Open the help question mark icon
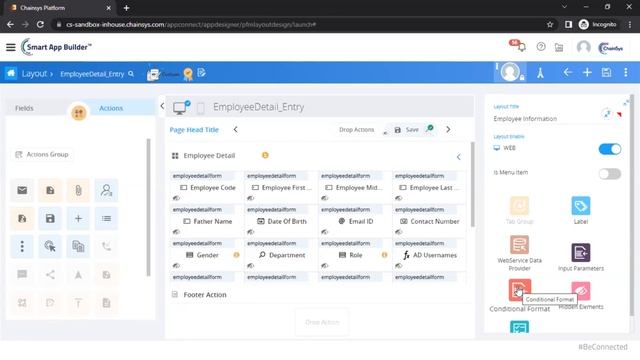The image size is (640, 360). (541, 47)
